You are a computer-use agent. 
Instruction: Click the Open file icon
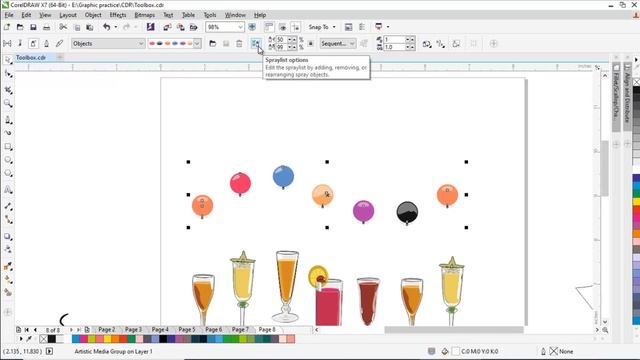coord(20,27)
